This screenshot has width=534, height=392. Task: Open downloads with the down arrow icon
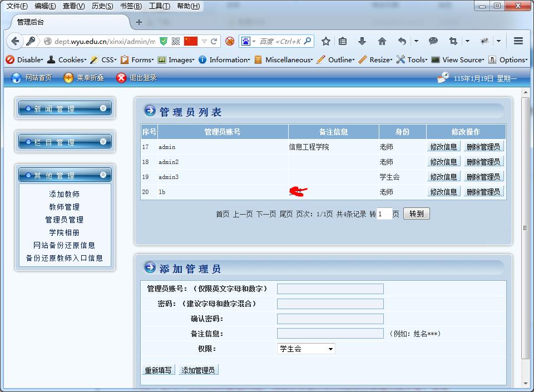(362, 42)
